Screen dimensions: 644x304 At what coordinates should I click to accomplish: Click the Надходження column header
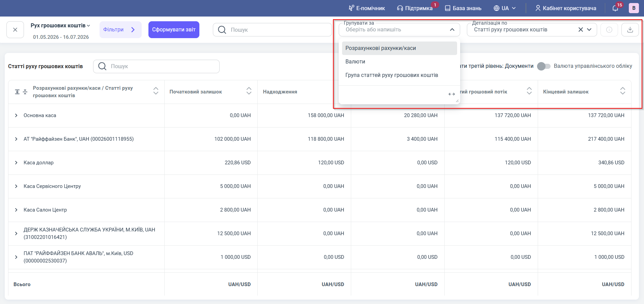pyautogui.click(x=280, y=92)
